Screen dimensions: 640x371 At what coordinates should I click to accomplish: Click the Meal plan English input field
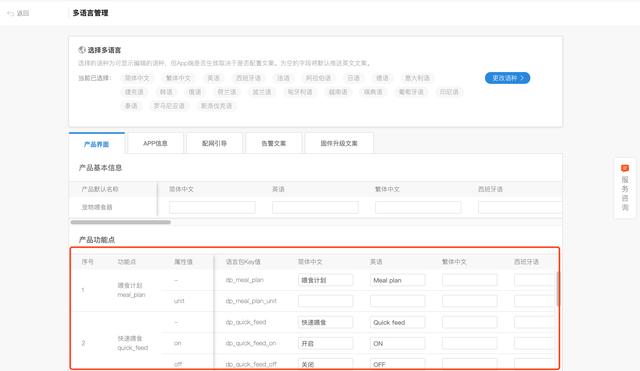tap(397, 280)
